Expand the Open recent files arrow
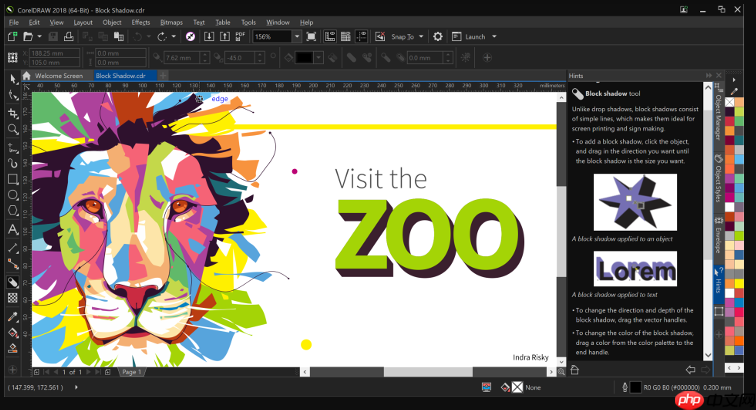This screenshot has height=410, width=756. 40,36
